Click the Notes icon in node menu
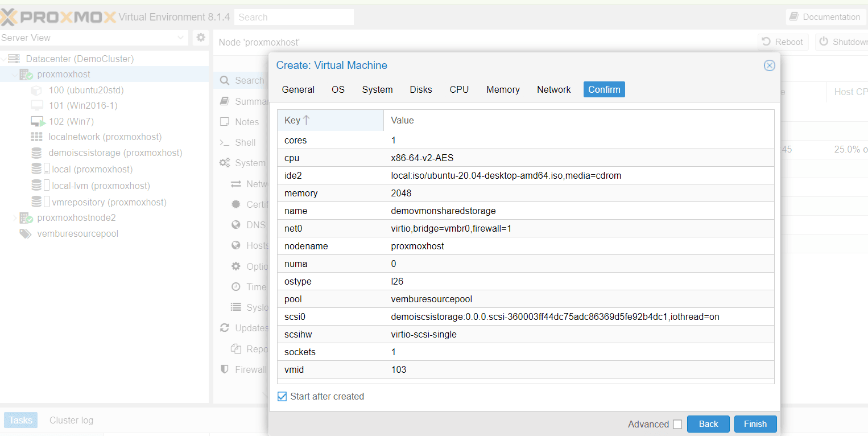 (225, 122)
